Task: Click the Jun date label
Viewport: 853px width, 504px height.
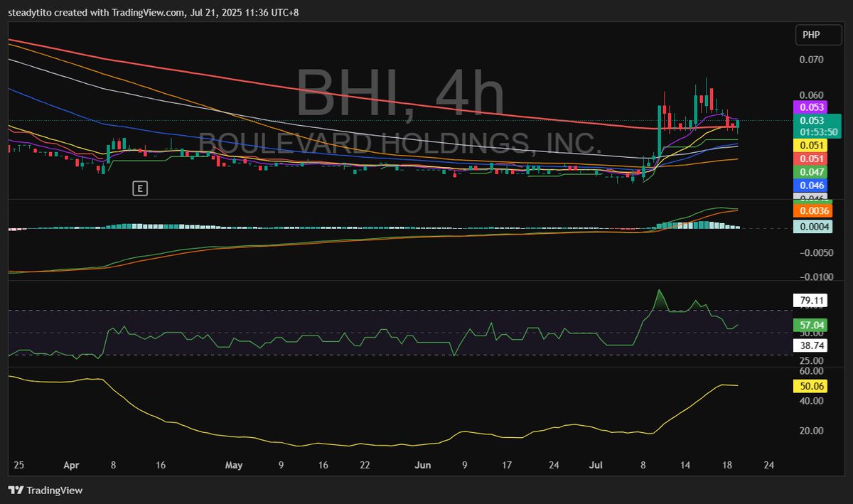Action: coord(423,466)
